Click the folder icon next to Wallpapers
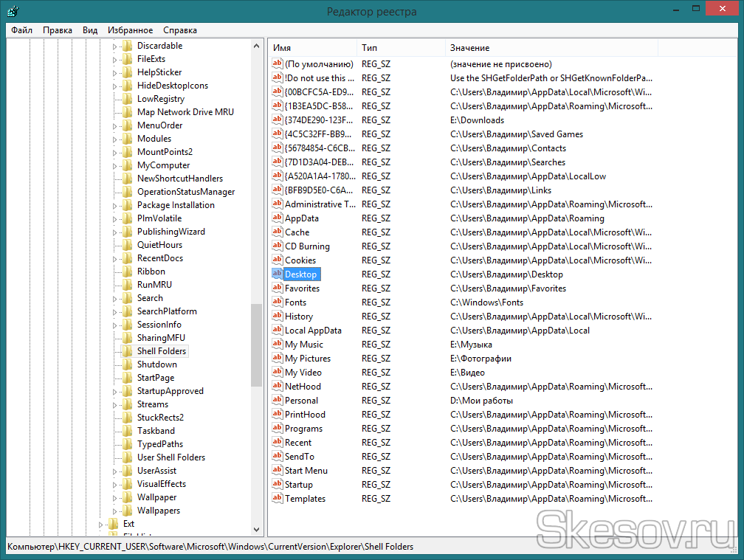 (127, 511)
